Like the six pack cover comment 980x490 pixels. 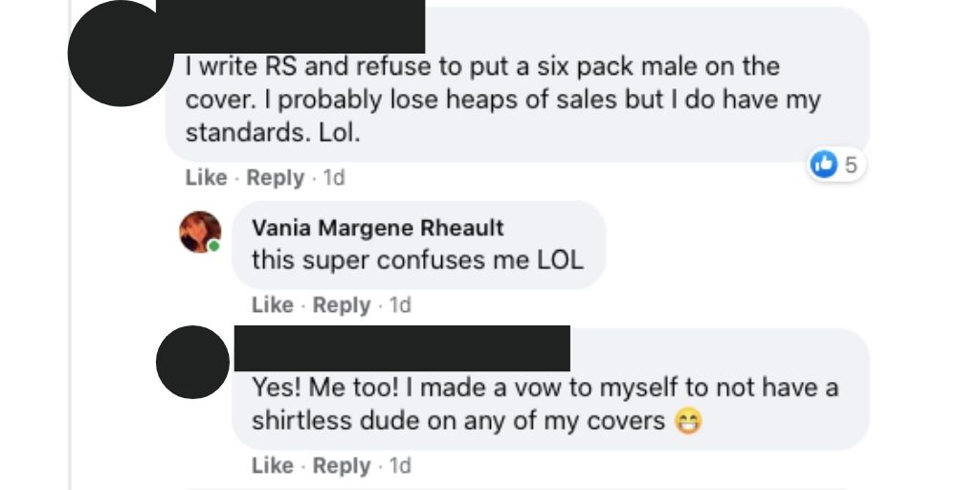(x=206, y=178)
